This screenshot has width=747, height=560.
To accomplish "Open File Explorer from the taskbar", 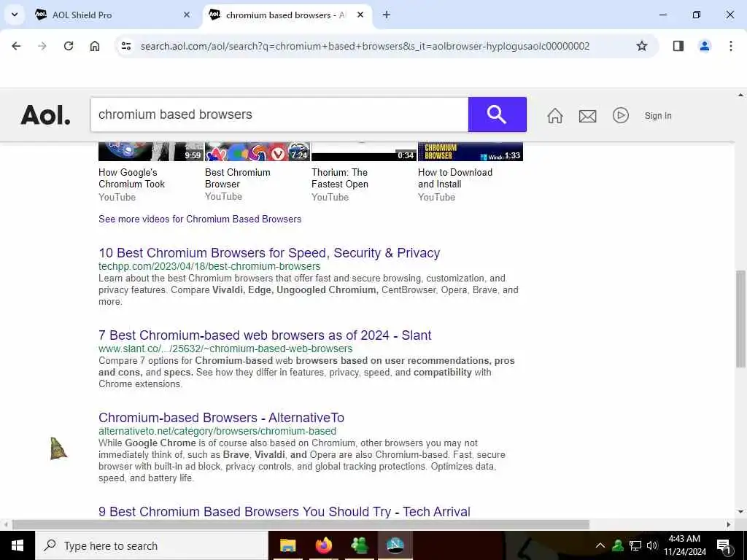I will (x=287, y=545).
